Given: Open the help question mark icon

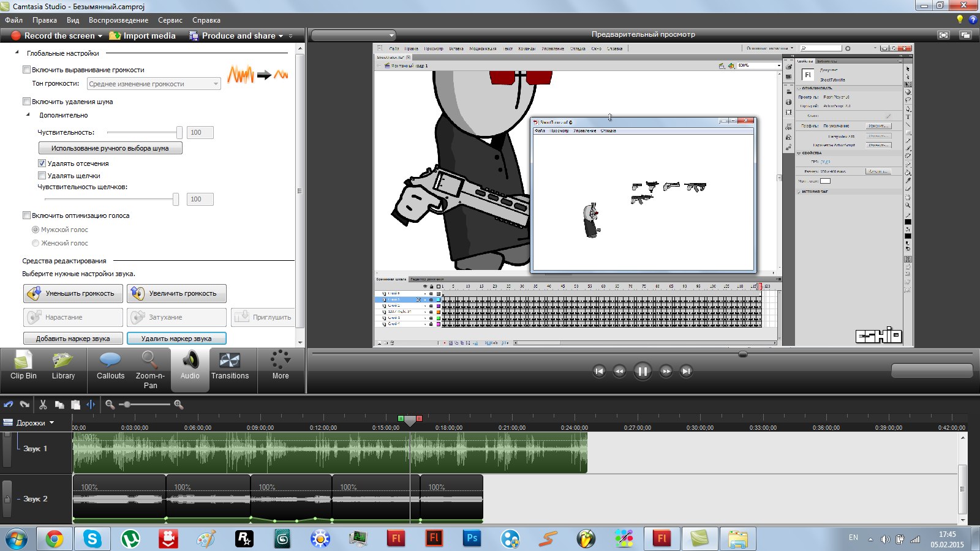Looking at the screenshot, I should (973, 20).
